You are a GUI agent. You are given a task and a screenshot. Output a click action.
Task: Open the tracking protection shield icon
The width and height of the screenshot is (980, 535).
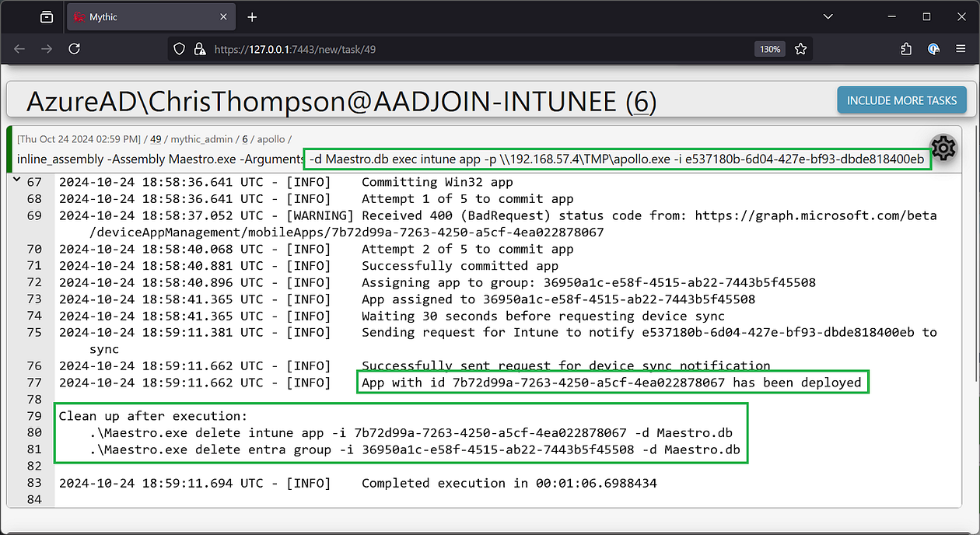pos(179,49)
